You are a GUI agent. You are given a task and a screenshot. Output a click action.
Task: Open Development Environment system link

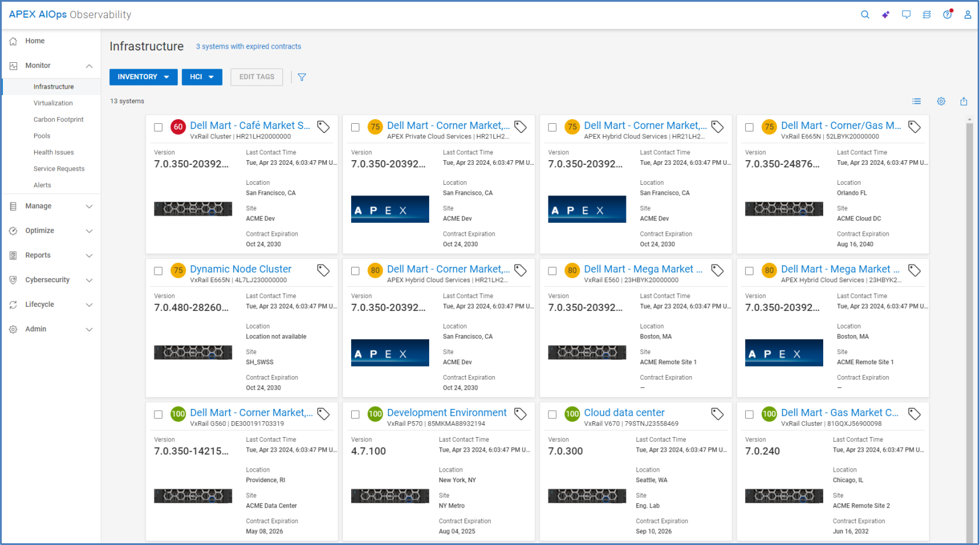tap(447, 413)
